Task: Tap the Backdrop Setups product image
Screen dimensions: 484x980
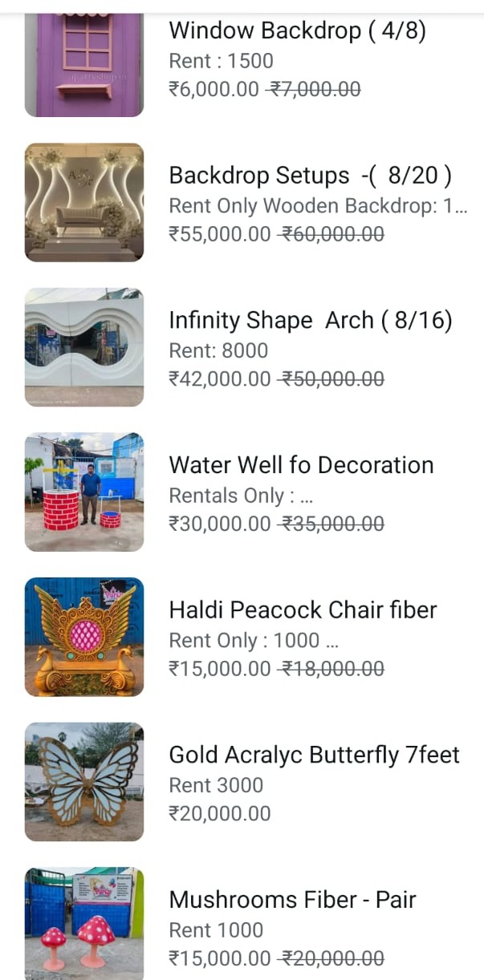Action: [x=84, y=202]
